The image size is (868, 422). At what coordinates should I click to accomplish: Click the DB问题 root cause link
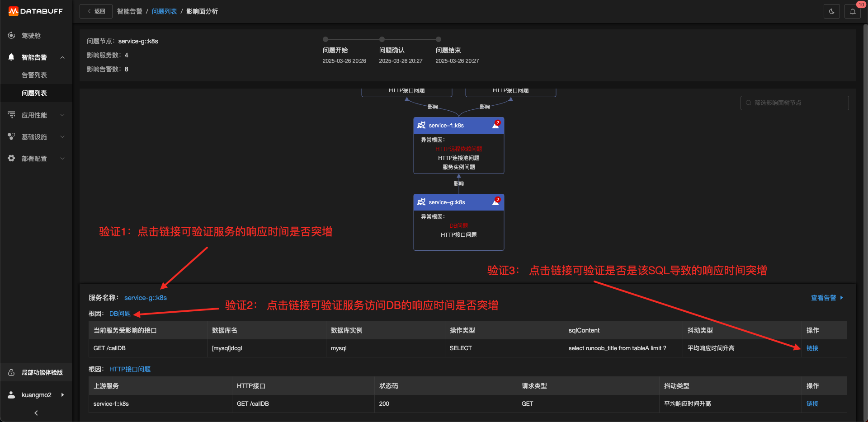pos(120,314)
